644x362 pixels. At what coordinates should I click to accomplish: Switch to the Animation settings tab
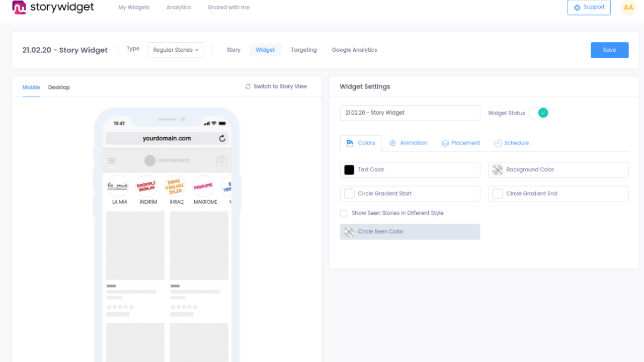click(409, 143)
